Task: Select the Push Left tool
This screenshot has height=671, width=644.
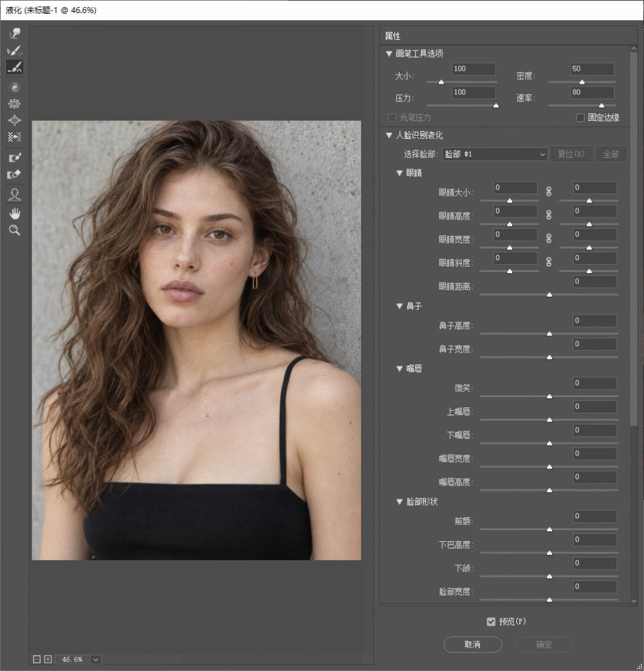Action: click(14, 137)
